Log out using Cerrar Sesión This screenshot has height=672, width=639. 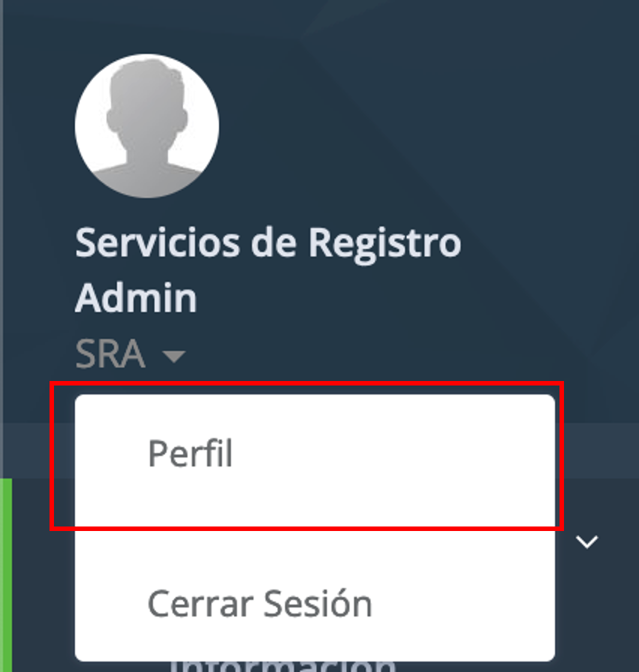click(x=259, y=604)
